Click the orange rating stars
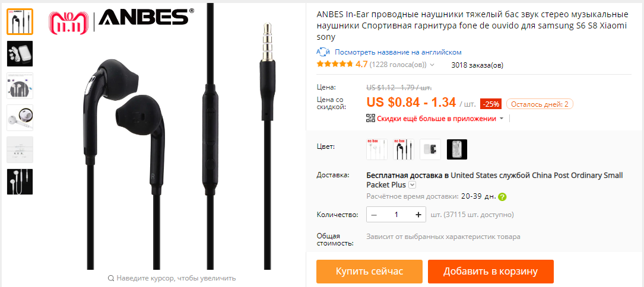The height and width of the screenshot is (287, 644). 335,65
